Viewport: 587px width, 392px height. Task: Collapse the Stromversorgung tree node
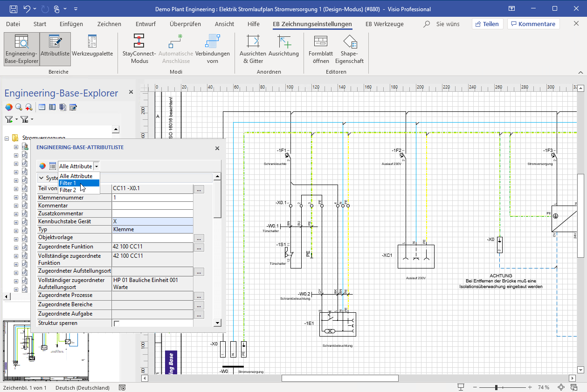7,138
